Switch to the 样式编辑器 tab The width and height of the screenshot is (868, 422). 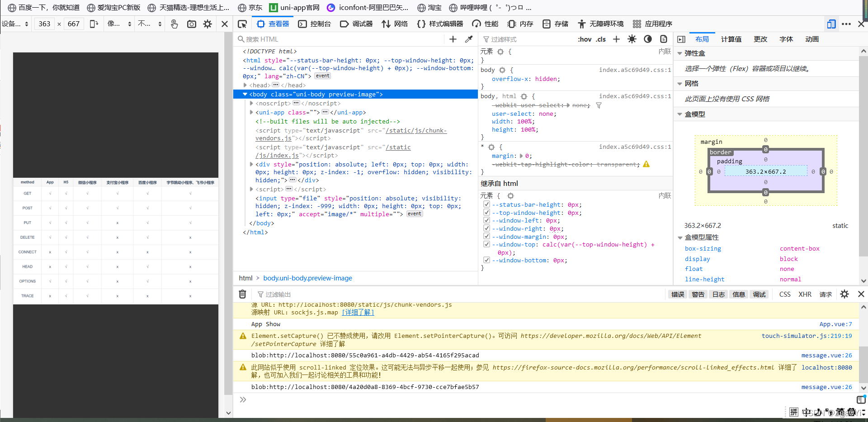[x=440, y=24]
